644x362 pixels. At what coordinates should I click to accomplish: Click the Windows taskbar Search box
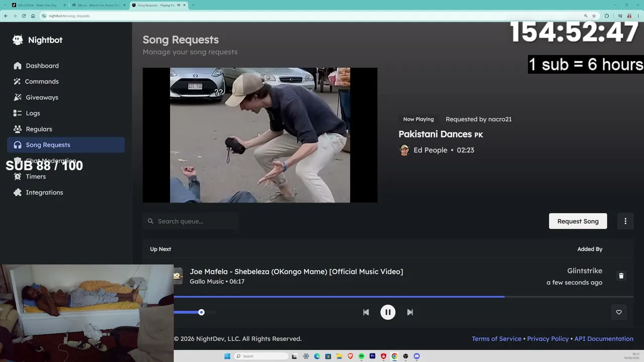click(261, 356)
